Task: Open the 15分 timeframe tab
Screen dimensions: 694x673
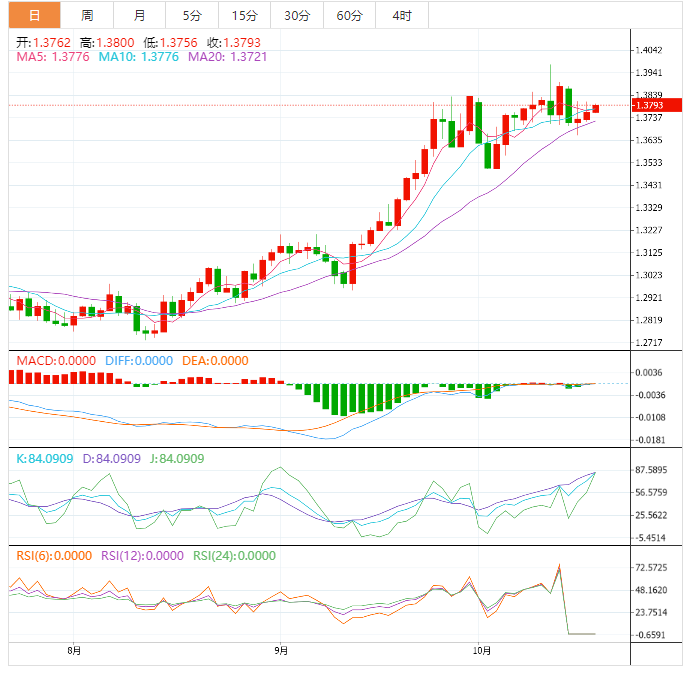Action: (x=245, y=15)
